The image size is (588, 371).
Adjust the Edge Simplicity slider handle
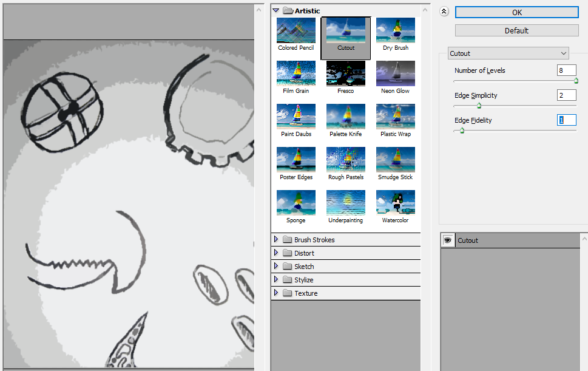479,106
